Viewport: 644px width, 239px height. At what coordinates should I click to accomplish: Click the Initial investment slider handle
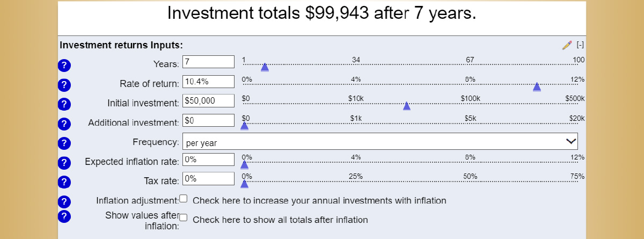[x=407, y=106]
